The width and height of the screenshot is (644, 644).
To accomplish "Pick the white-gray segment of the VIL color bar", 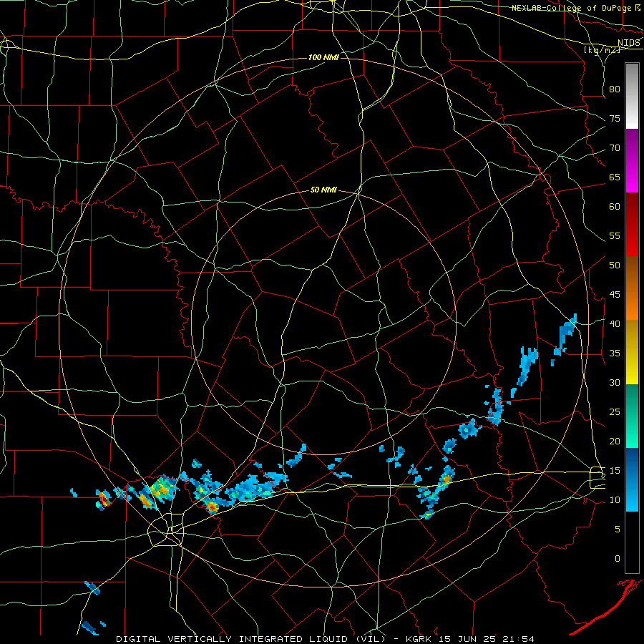I will [x=632, y=96].
